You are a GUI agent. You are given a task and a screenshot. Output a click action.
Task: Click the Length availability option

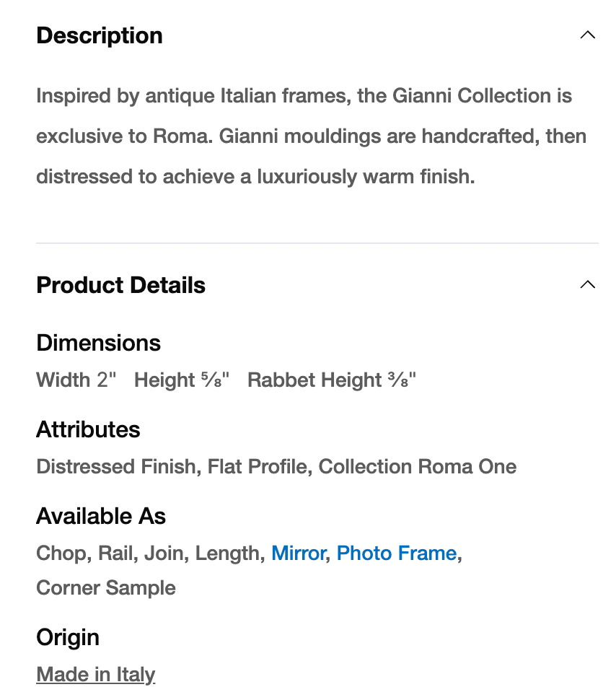227,553
